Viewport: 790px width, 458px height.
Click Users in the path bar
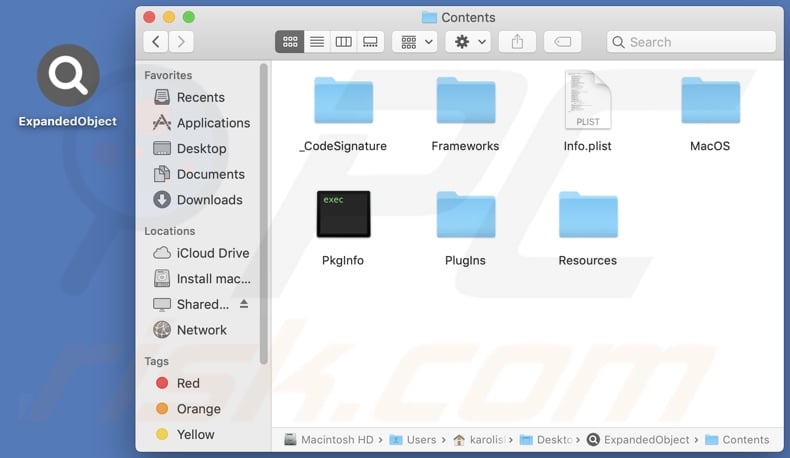coord(420,440)
